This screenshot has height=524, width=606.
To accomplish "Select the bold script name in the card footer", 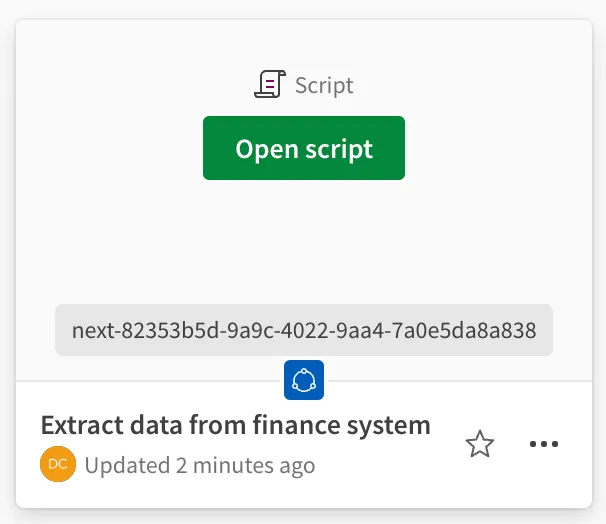I will (235, 424).
